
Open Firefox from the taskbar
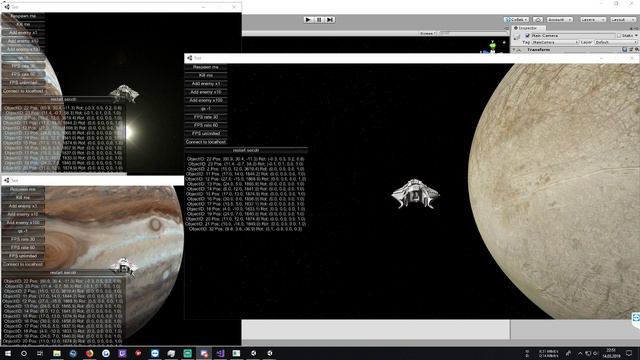click(x=89, y=353)
